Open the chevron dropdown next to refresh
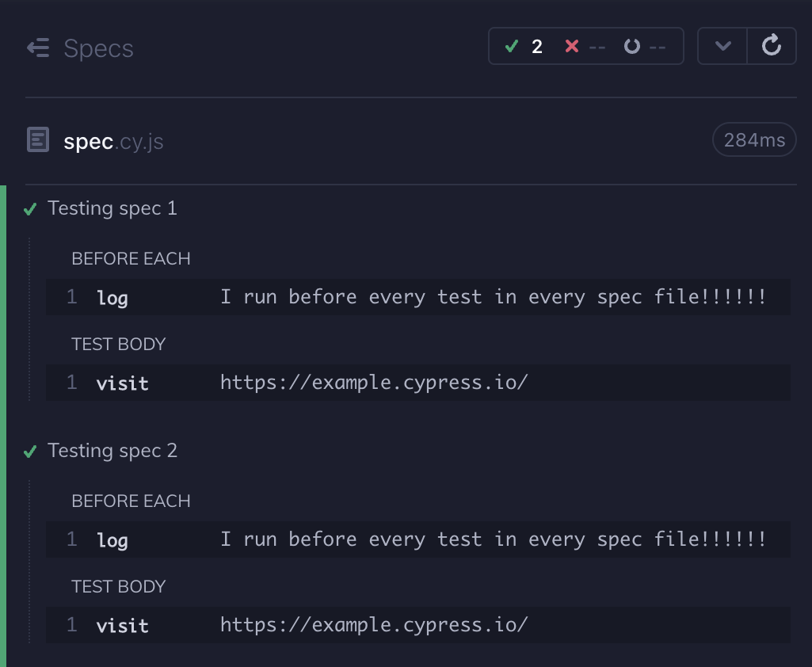The width and height of the screenshot is (812, 667). tap(722, 45)
